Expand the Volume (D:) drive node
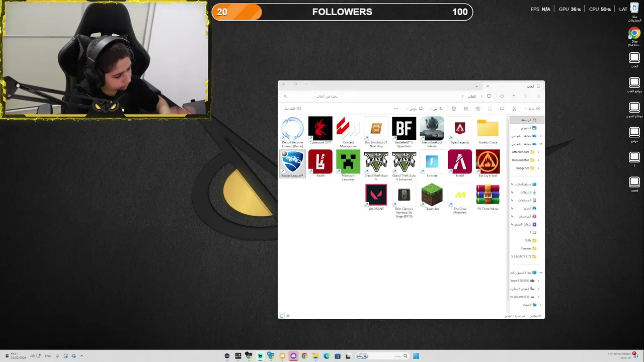 tap(539, 297)
